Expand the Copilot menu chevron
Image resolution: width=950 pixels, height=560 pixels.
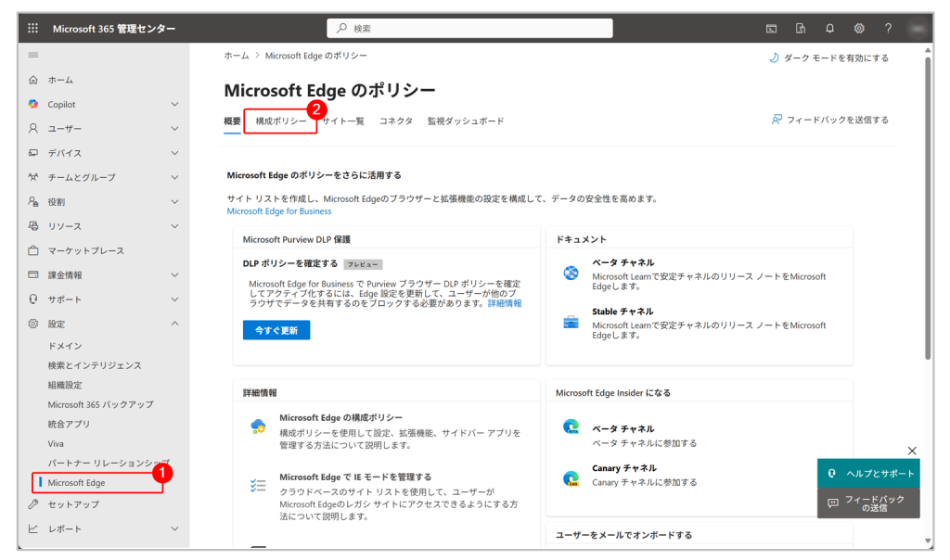174,104
